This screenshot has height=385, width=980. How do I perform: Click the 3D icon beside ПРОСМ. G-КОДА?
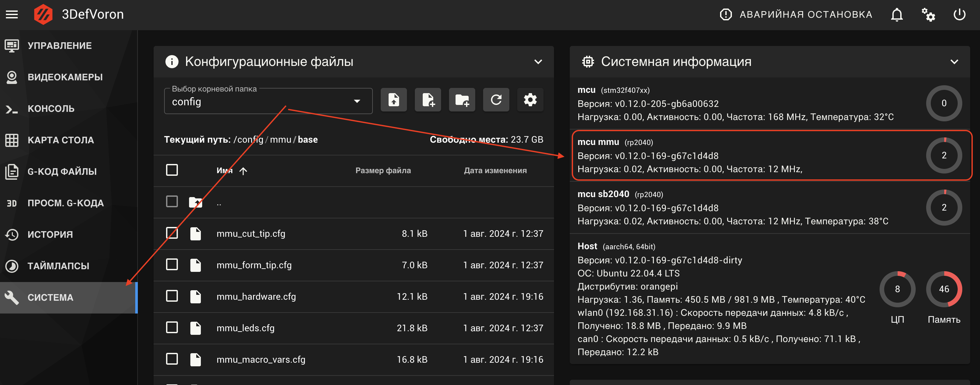12,203
